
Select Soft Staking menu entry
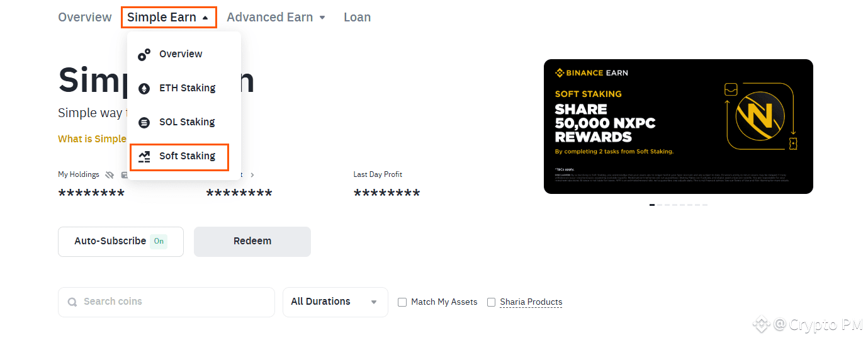[179, 157]
